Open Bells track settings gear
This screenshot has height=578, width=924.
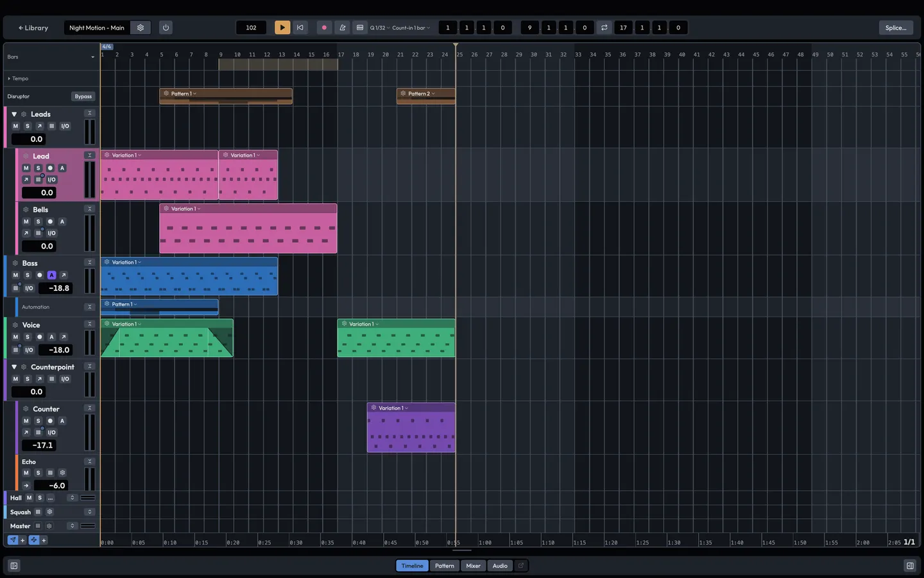[x=26, y=209]
